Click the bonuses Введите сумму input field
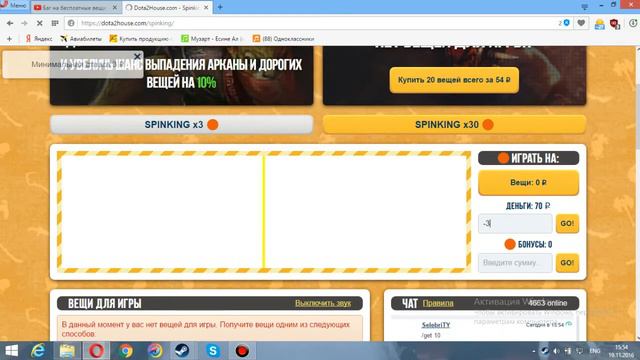 point(515,263)
